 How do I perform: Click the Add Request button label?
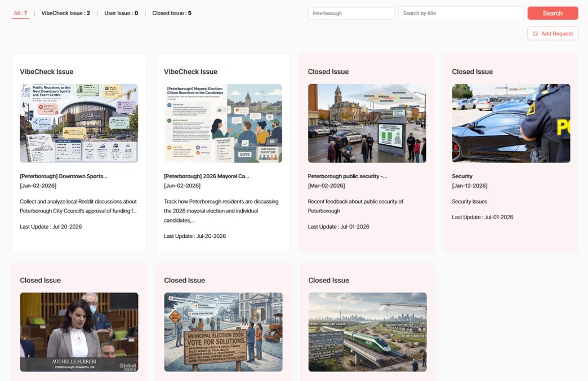pos(557,34)
